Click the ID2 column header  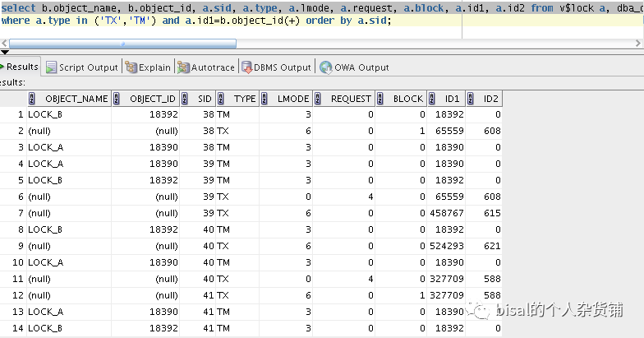click(x=491, y=99)
